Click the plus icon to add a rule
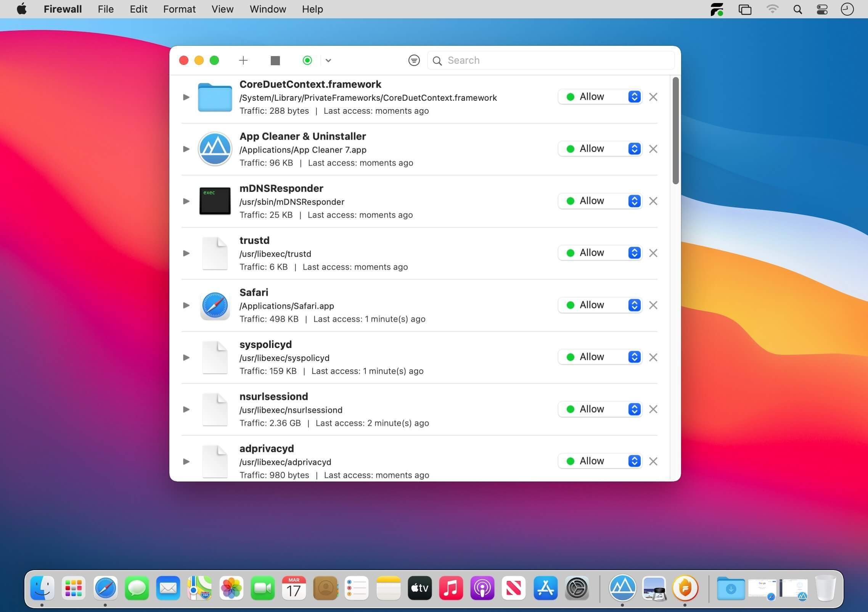The image size is (868, 612). click(243, 60)
